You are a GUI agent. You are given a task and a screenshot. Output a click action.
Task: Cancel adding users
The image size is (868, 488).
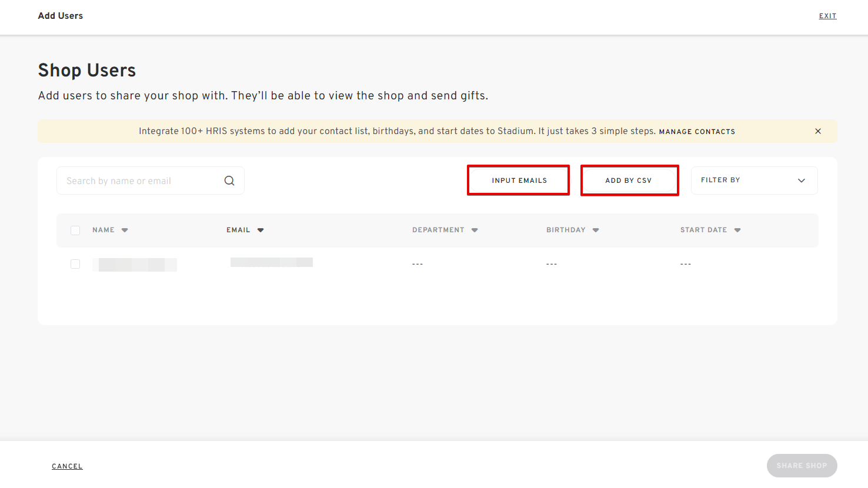click(67, 466)
